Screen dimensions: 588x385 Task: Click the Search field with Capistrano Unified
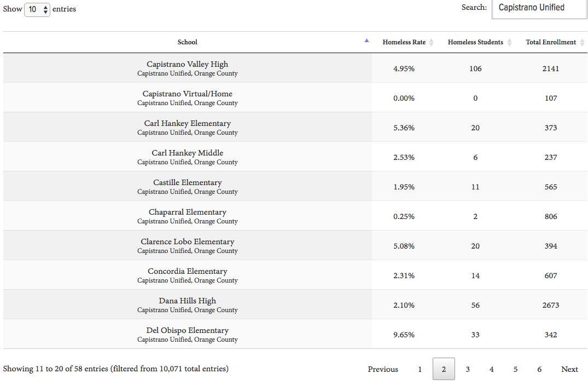click(539, 8)
